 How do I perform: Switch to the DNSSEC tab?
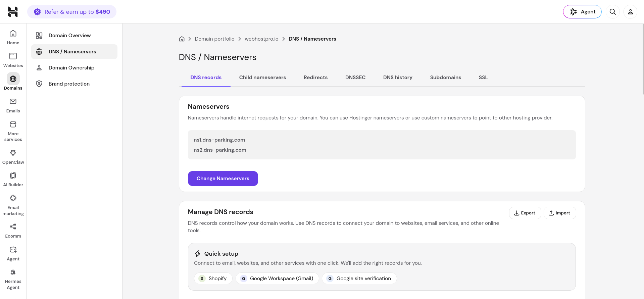tap(355, 78)
